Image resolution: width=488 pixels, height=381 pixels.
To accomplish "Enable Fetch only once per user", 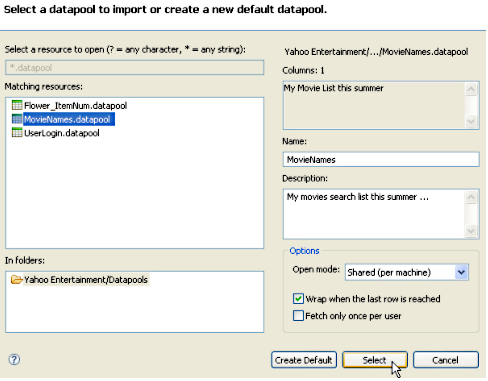I will pos(298,316).
